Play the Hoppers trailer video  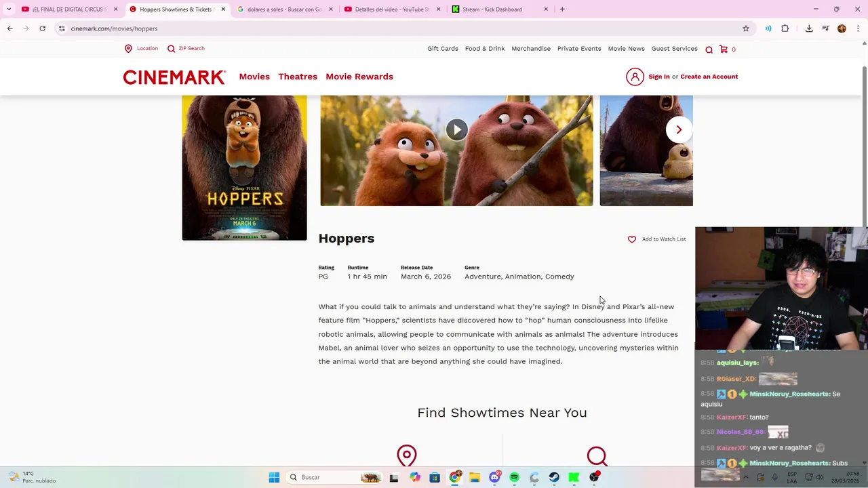[x=456, y=129]
